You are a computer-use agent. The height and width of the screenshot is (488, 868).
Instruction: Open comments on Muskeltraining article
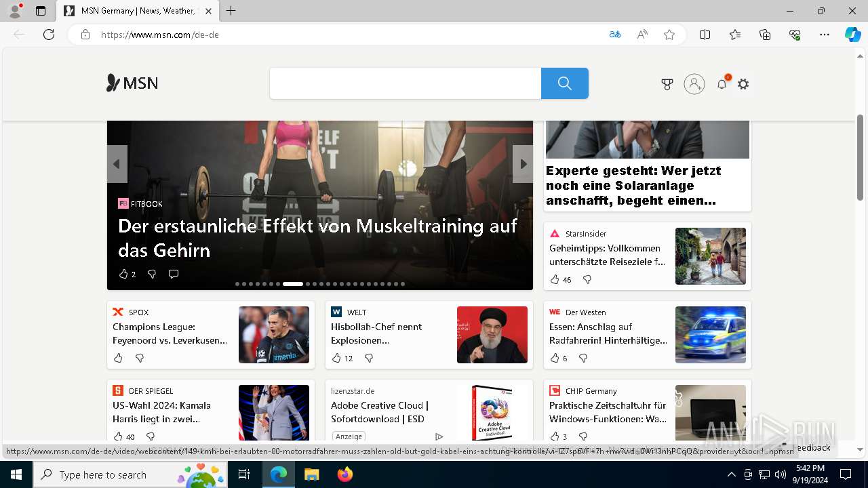tap(174, 274)
